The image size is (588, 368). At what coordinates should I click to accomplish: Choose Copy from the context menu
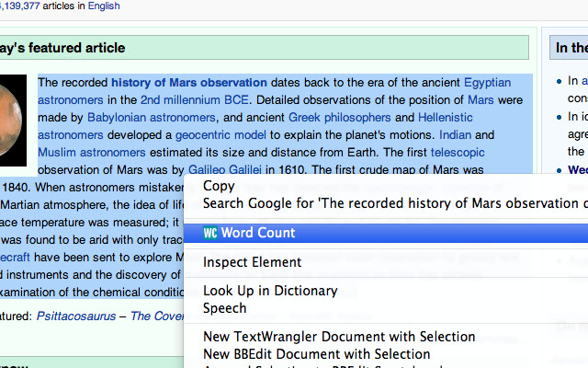pyautogui.click(x=219, y=187)
